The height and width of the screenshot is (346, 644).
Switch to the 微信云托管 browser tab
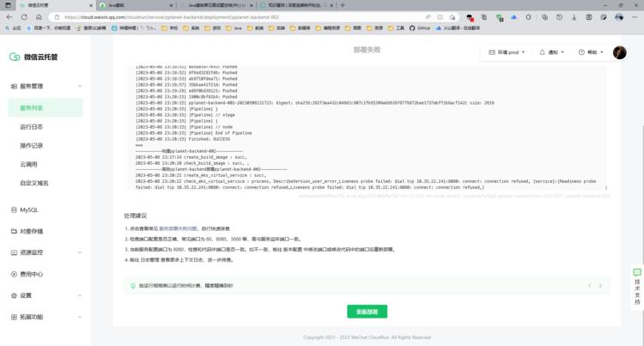[55, 5]
